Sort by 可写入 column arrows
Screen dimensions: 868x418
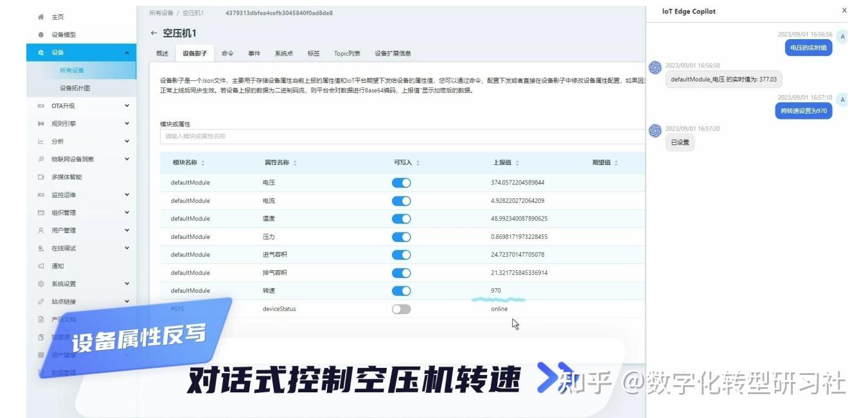(418, 163)
